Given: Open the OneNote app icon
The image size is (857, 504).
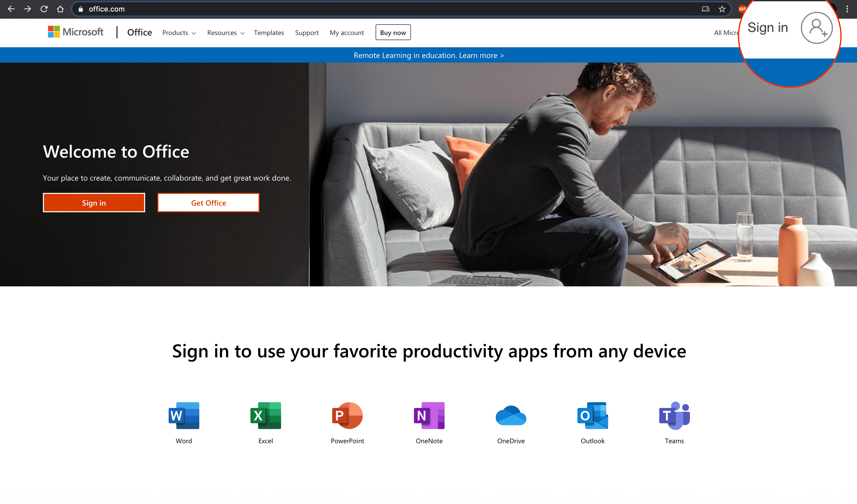Looking at the screenshot, I should 429,416.
